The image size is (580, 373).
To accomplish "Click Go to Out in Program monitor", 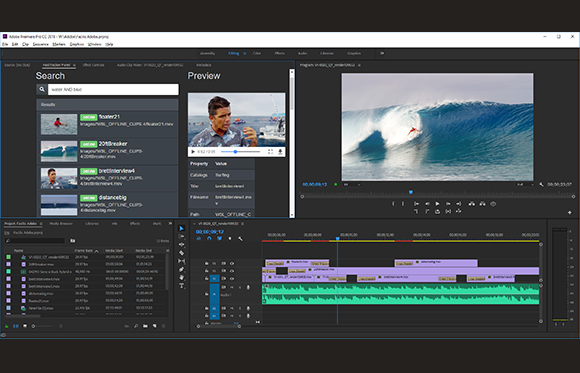I will tap(459, 204).
